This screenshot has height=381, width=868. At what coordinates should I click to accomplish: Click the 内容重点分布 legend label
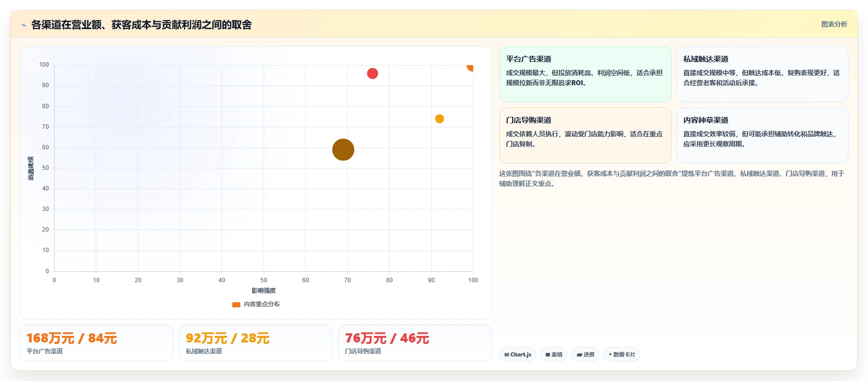pos(262,304)
